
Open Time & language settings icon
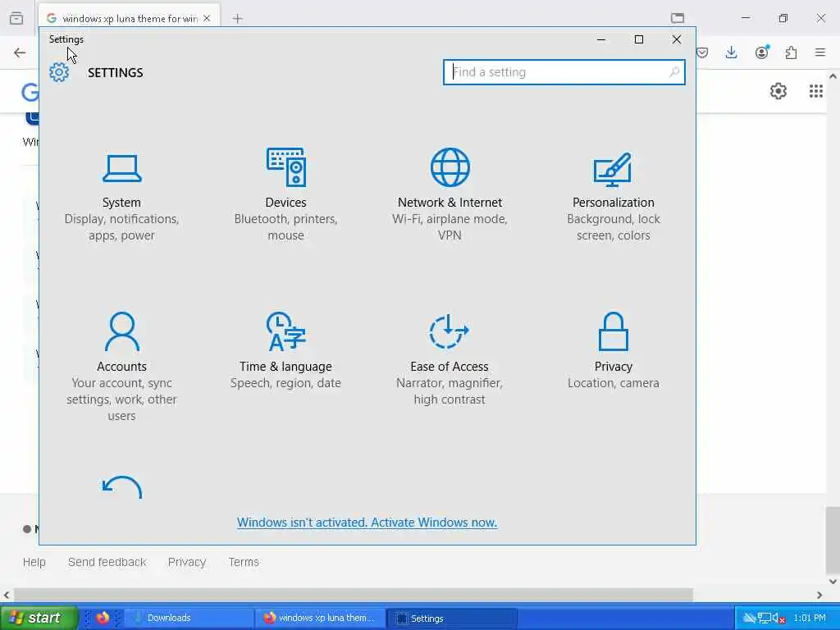click(x=286, y=331)
